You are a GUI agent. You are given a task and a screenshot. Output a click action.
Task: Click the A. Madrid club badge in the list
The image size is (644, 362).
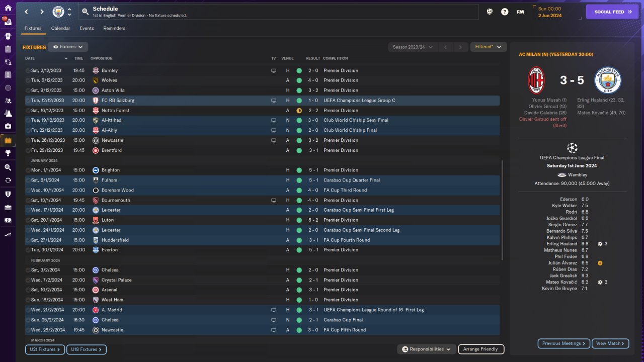(96, 310)
